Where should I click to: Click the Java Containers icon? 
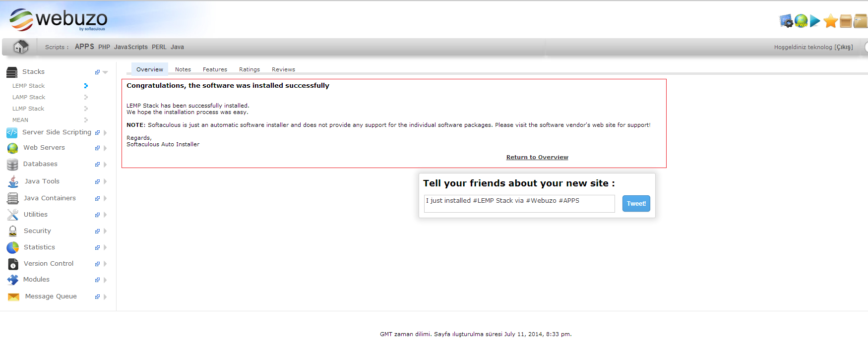coord(13,198)
